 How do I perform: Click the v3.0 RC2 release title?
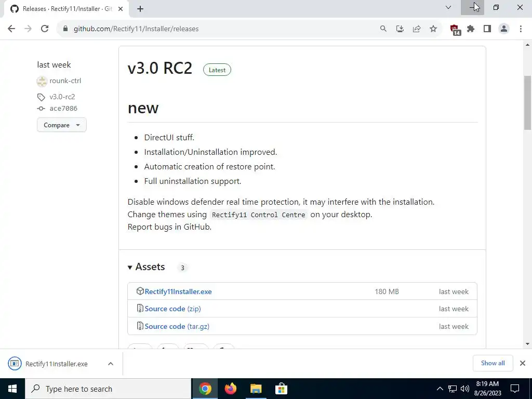(x=160, y=68)
